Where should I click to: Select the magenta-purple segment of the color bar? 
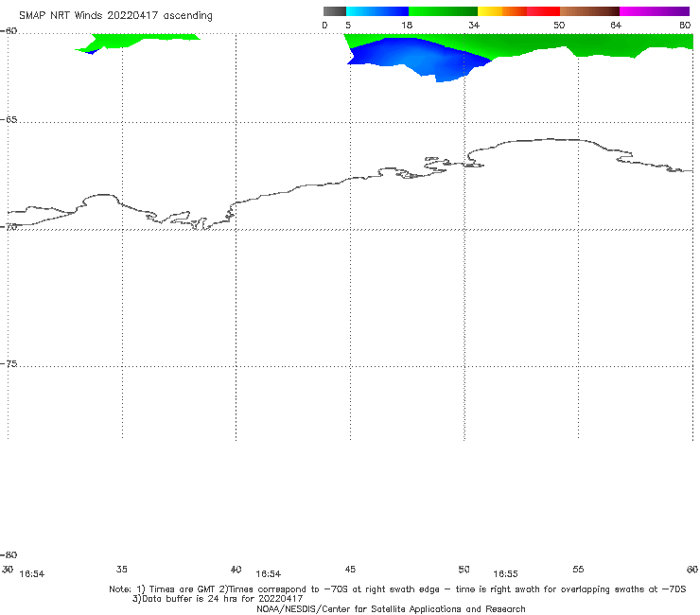[655, 11]
